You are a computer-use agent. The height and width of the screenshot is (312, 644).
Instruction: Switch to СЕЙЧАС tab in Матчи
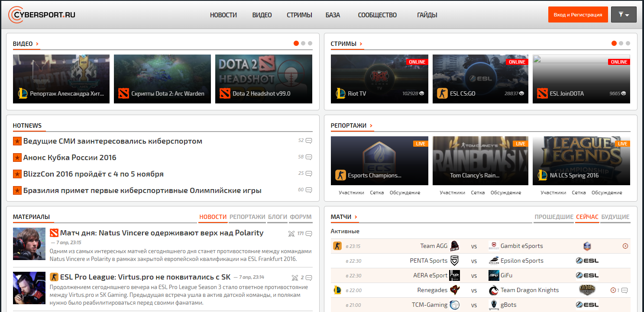pos(587,217)
